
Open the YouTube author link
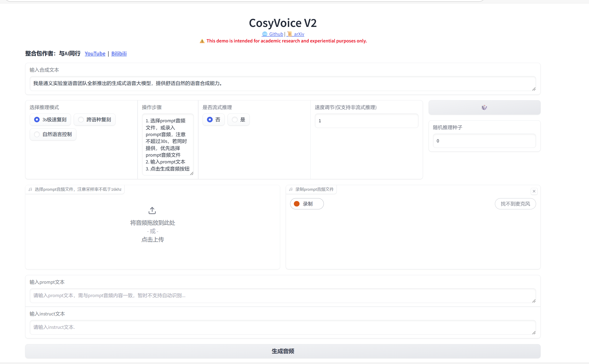95,53
